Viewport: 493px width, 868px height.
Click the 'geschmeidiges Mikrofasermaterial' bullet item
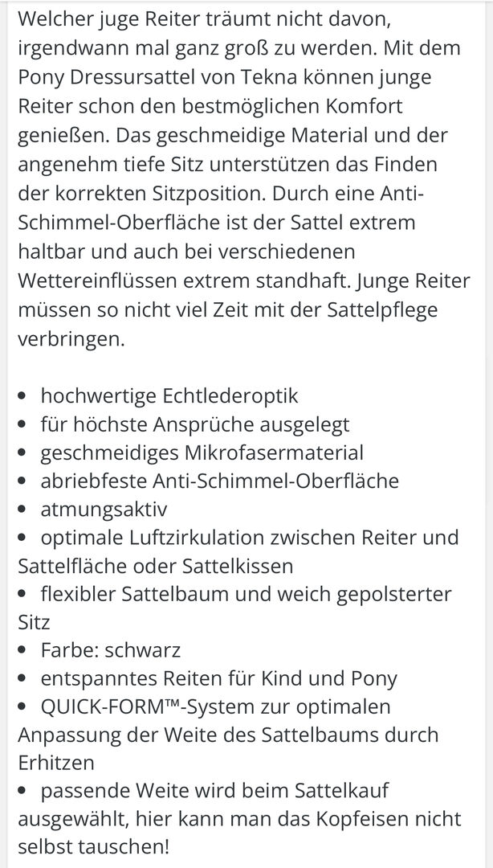[202, 452]
